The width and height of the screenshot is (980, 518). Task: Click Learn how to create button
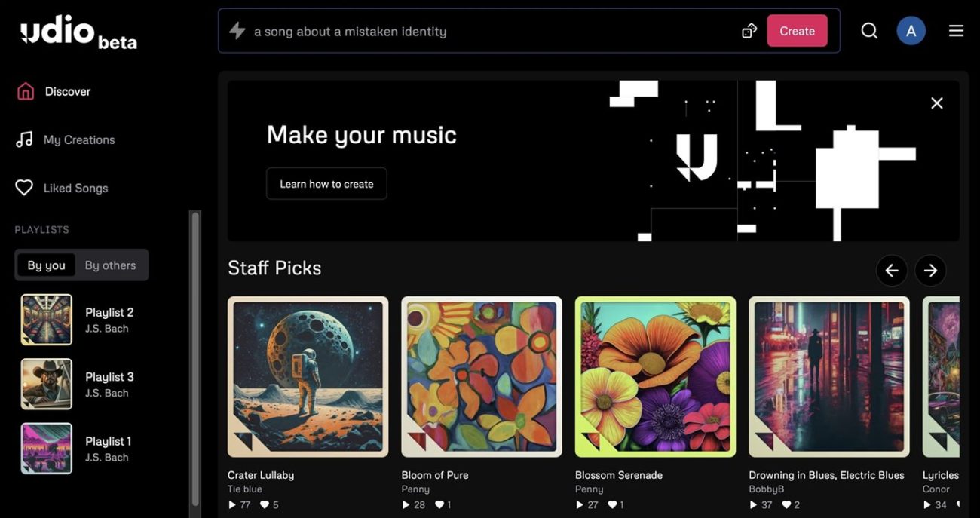(326, 184)
